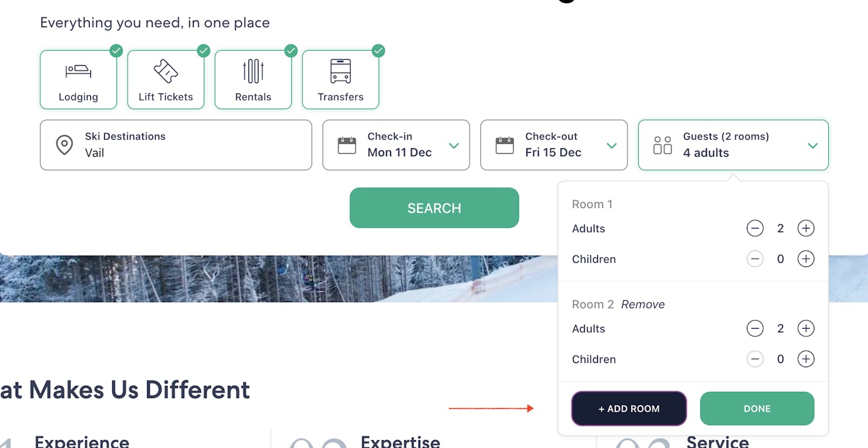The width and height of the screenshot is (868, 448).
Task: Collapse the Guests dropdown chevron
Action: [813, 145]
